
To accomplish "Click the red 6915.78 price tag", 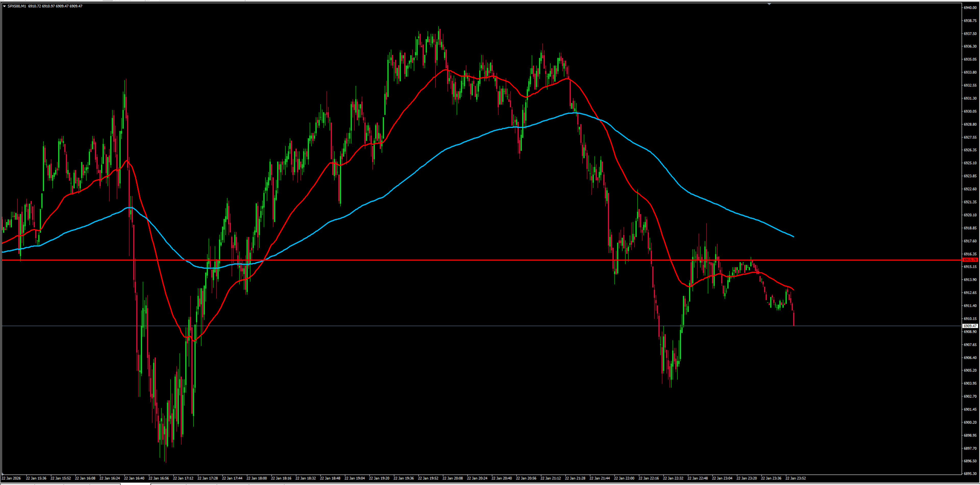I will click(x=970, y=260).
